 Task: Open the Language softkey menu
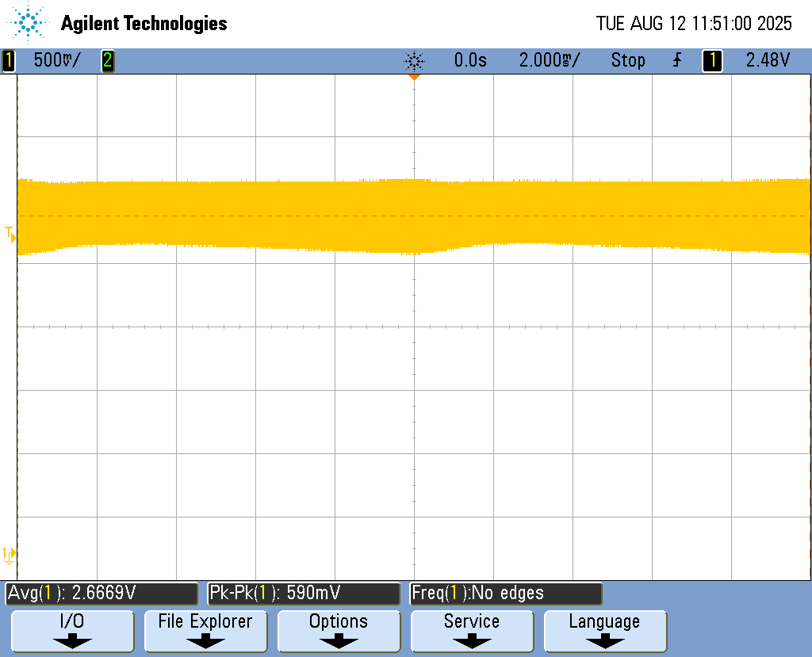pos(604,630)
